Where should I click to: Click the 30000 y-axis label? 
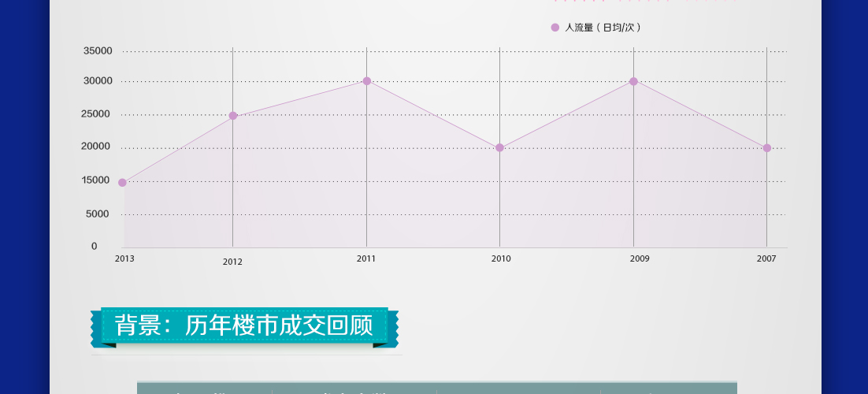[x=98, y=81]
